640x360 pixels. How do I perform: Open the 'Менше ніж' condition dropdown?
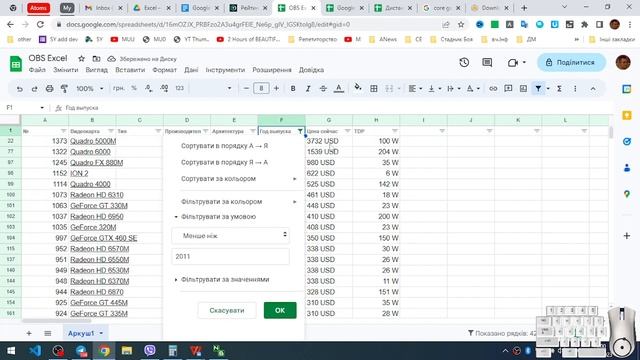(231, 236)
